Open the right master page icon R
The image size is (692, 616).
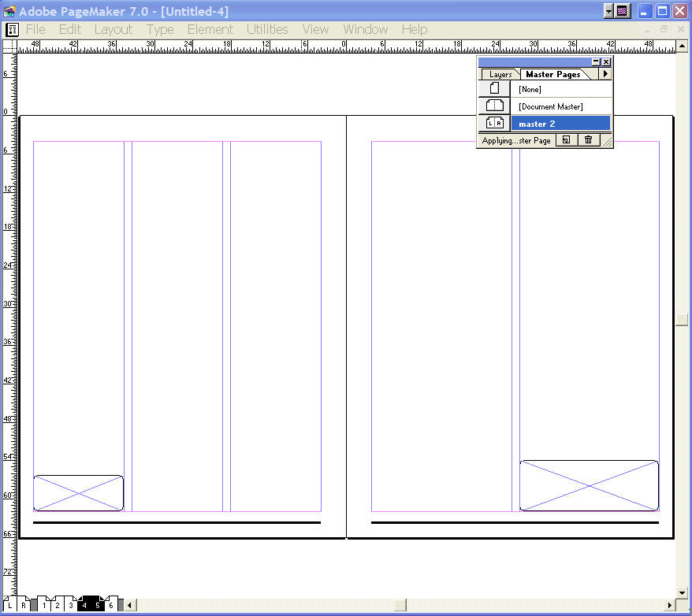click(24, 604)
